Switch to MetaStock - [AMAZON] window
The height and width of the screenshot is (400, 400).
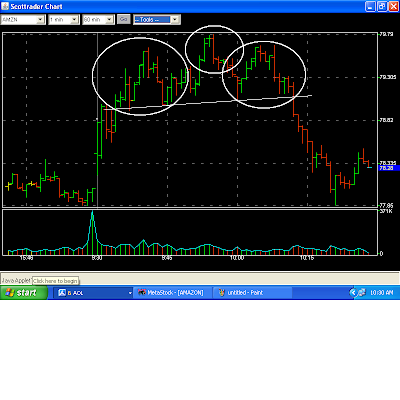[x=172, y=293]
